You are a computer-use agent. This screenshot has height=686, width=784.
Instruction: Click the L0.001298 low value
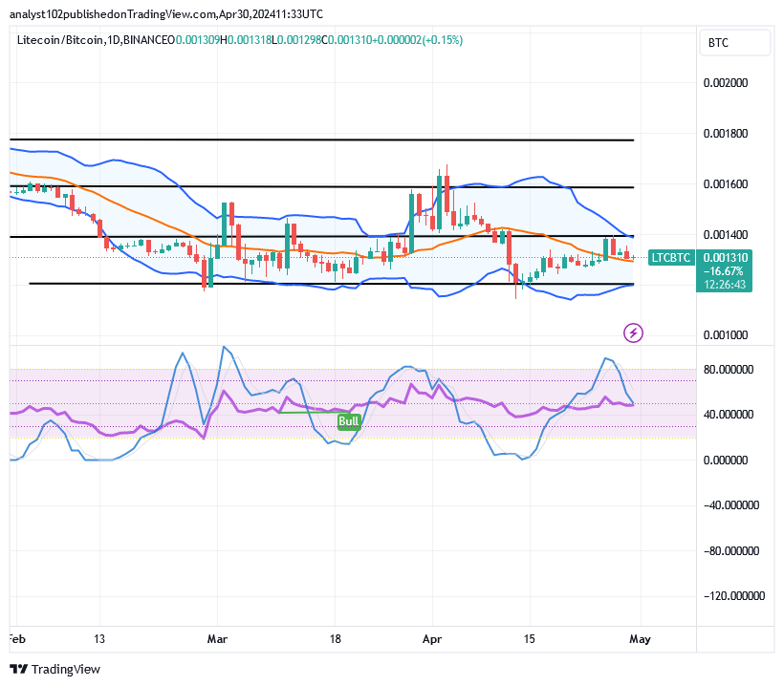[x=296, y=40]
